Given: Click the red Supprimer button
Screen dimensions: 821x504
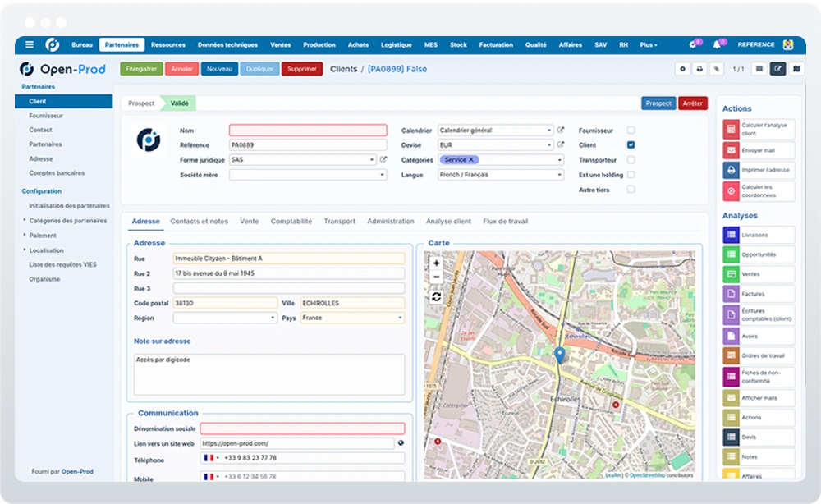Looking at the screenshot, I should (302, 69).
